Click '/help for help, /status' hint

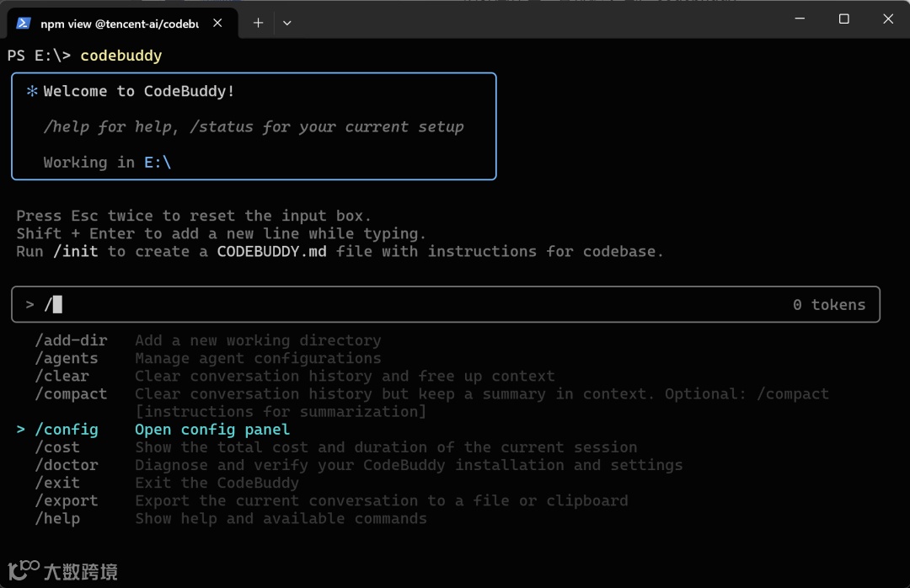coord(254,126)
